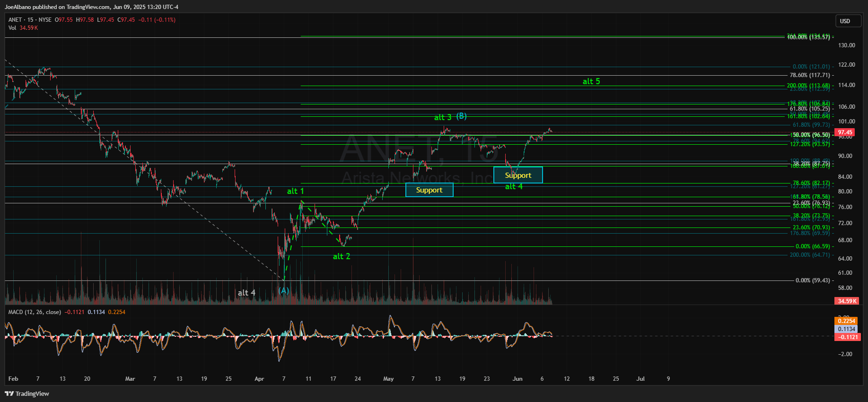868x402 pixels.
Task: Click the gray alt 4 label near volume bars
Action: 246,293
